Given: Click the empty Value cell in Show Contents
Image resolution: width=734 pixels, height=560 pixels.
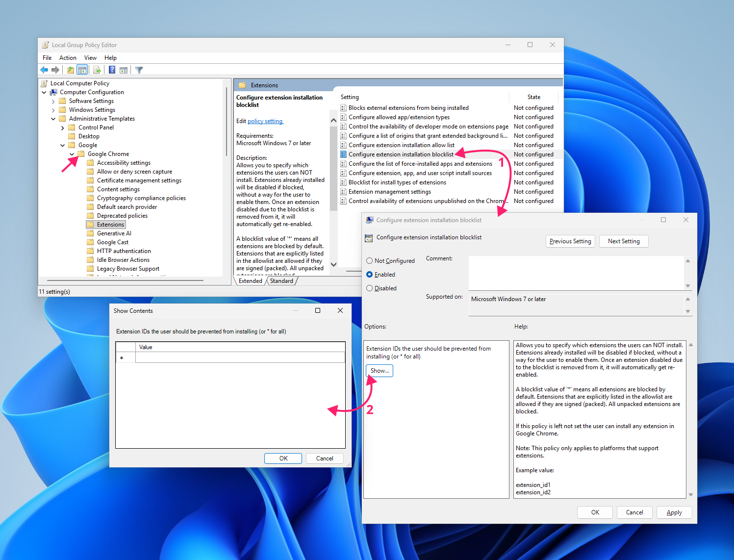Looking at the screenshot, I should 240,357.
